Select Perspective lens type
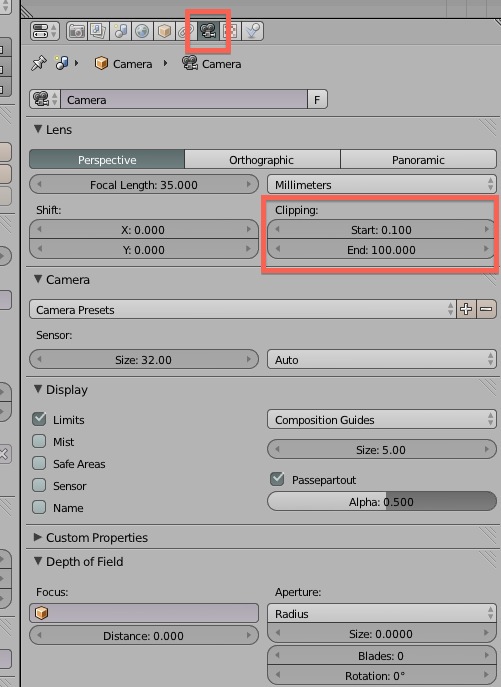 (x=107, y=160)
